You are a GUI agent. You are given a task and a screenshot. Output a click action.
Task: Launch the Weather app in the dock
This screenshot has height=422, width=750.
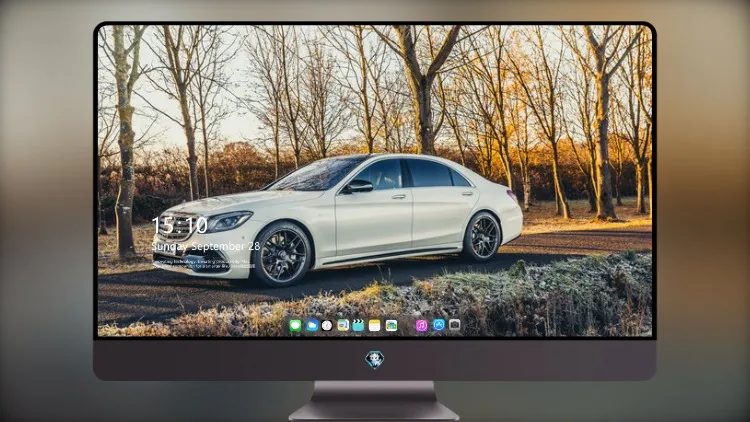click(x=312, y=325)
